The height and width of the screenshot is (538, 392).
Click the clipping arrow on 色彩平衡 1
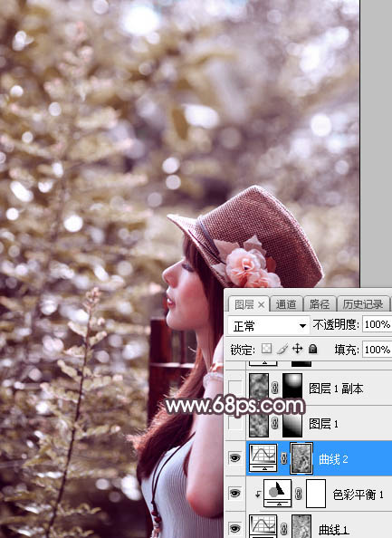[x=257, y=495]
